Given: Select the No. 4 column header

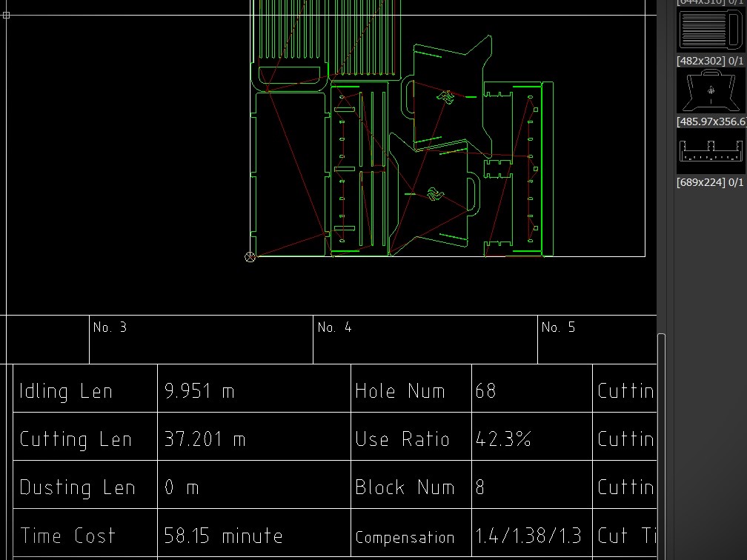Looking at the screenshot, I should pos(334,327).
